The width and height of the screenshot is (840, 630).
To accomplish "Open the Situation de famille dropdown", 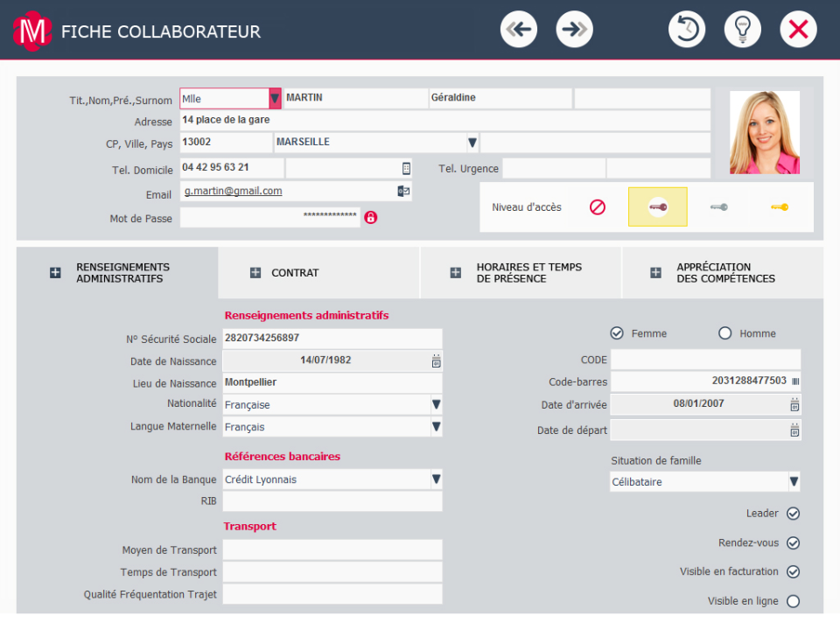I will [x=794, y=482].
